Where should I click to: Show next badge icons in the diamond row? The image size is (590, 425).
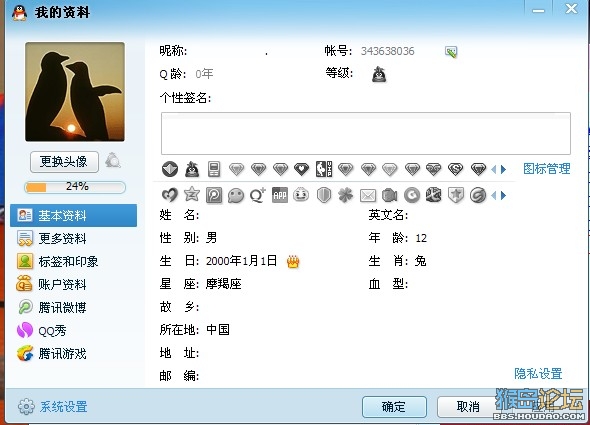click(503, 169)
